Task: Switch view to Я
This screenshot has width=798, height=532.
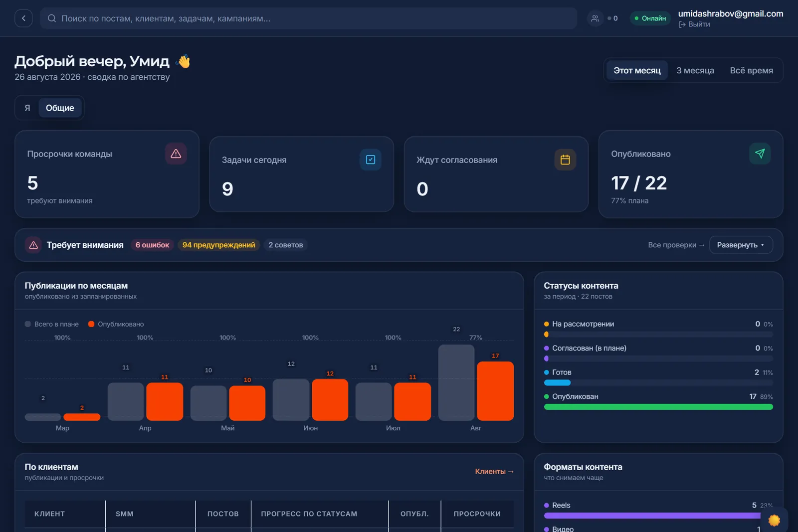Action: pyautogui.click(x=27, y=108)
